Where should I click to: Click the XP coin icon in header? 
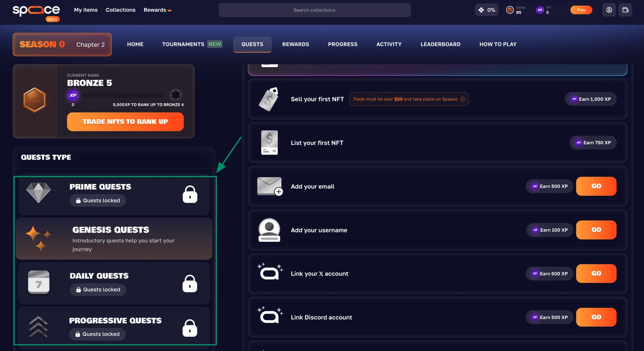[x=540, y=10]
